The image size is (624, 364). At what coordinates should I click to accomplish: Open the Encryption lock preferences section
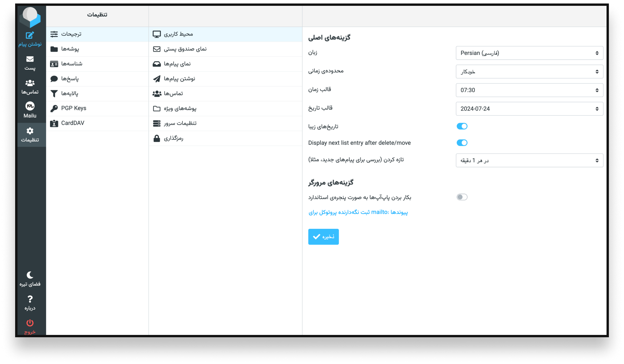[x=173, y=138]
